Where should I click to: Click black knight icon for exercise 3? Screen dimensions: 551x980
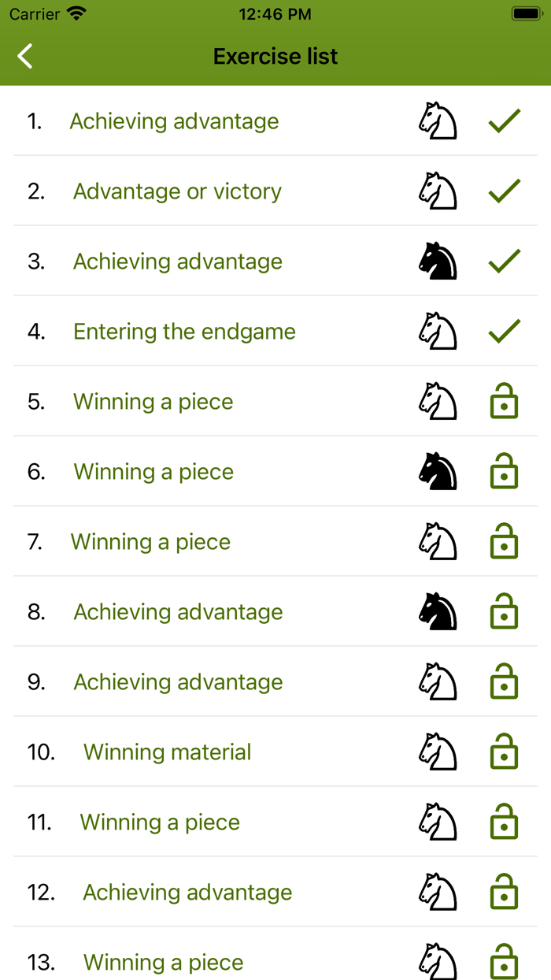tap(438, 262)
